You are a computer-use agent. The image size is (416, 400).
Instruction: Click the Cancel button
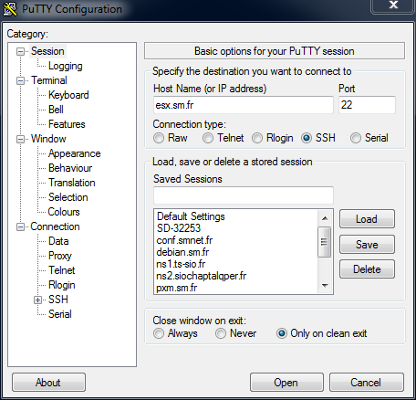(366, 382)
